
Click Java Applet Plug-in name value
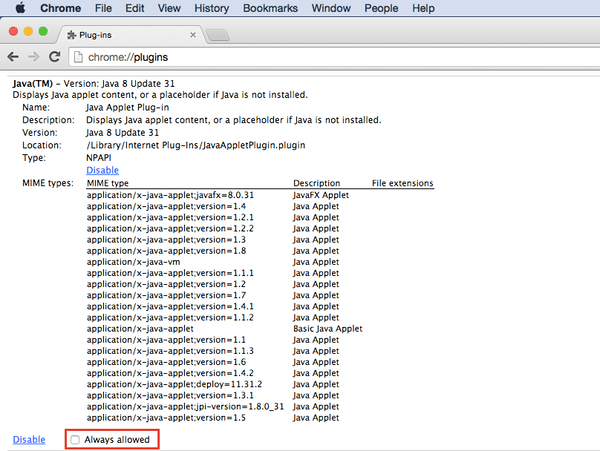pos(127,107)
